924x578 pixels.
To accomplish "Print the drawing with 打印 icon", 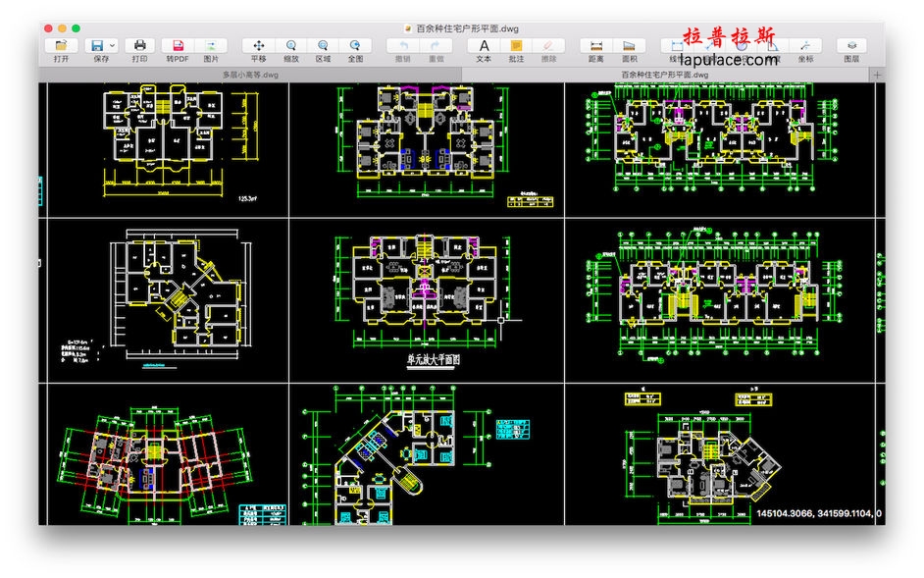I will pyautogui.click(x=139, y=45).
